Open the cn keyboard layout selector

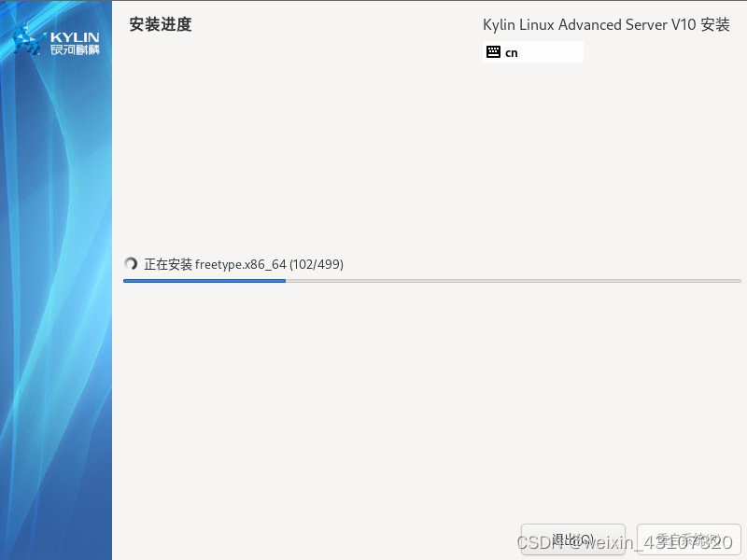(x=533, y=52)
